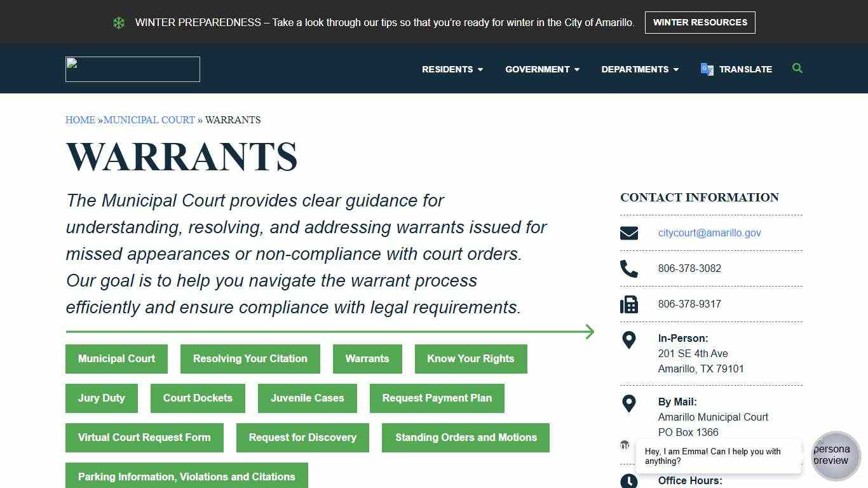The width and height of the screenshot is (868, 488).
Task: Click the map pin icon next to In-Person
Action: 628,340
